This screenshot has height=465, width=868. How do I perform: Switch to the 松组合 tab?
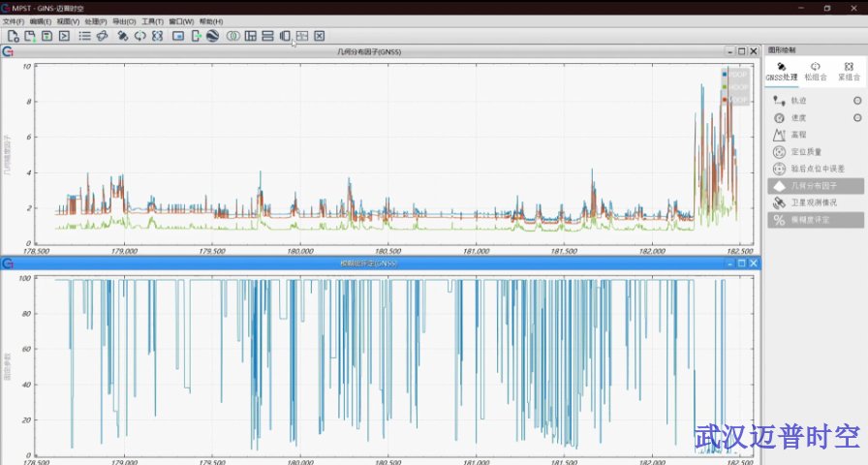coord(816,71)
